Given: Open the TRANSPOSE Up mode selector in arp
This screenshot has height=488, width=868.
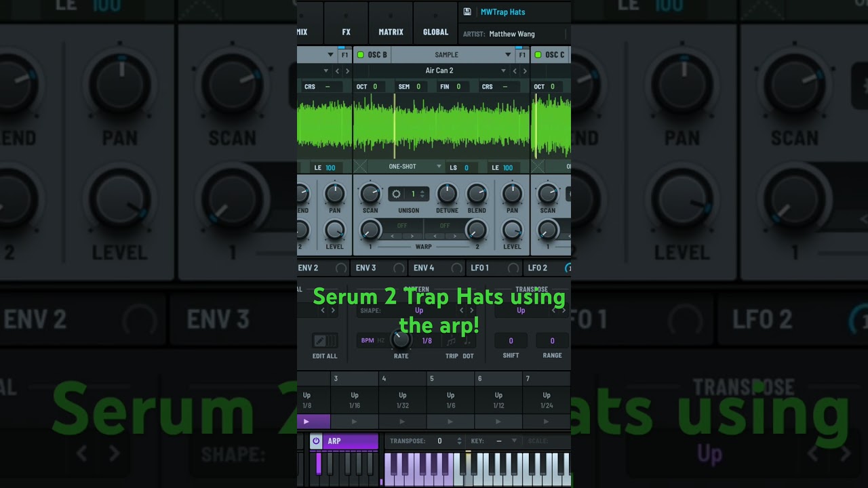Looking at the screenshot, I should [x=521, y=310].
